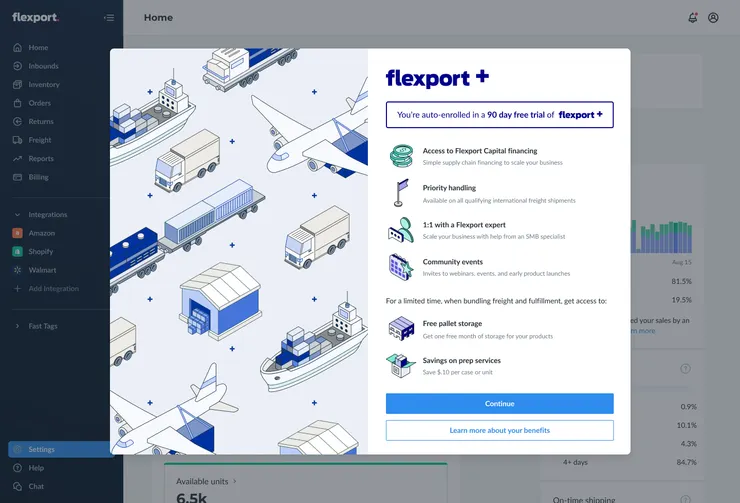This screenshot has height=503, width=740.
Task: Open the user account profile icon
Action: point(713,17)
